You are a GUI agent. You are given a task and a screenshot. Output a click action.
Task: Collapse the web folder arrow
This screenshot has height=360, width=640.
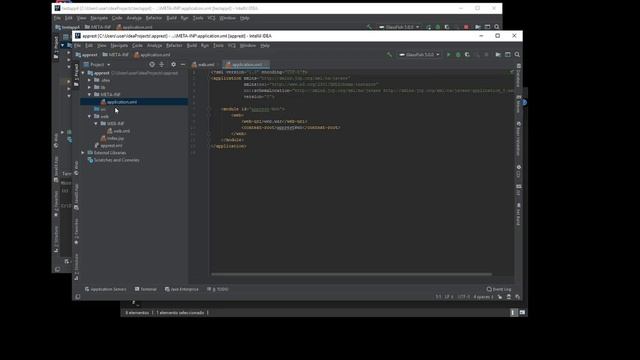pos(89,117)
